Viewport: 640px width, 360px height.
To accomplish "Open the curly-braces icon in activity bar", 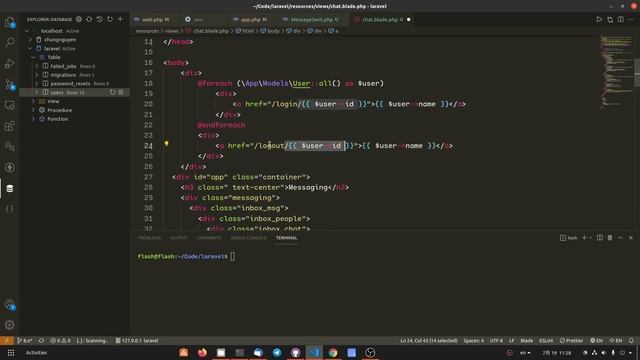I will coord(10,209).
